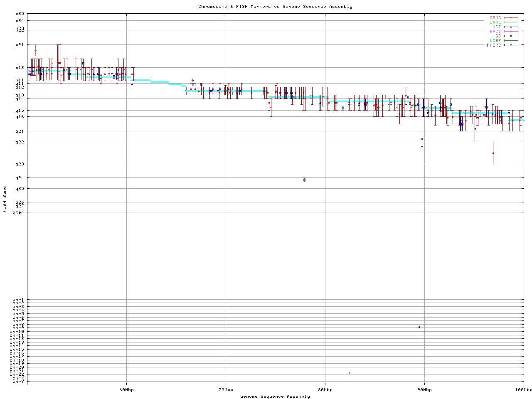Click the chart title text
The image size is (532, 399).
click(275, 7)
